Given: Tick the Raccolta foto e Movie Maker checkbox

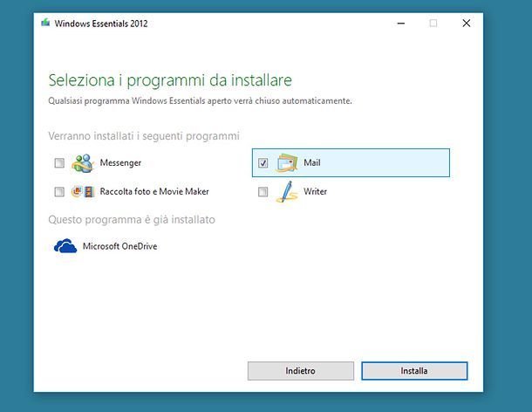Looking at the screenshot, I should tap(59, 192).
